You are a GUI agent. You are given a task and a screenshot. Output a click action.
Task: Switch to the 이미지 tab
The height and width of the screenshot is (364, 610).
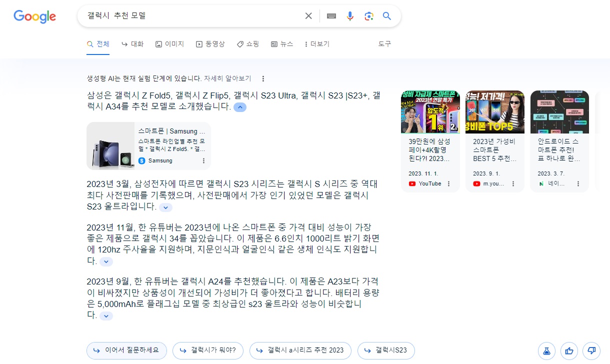pos(169,44)
